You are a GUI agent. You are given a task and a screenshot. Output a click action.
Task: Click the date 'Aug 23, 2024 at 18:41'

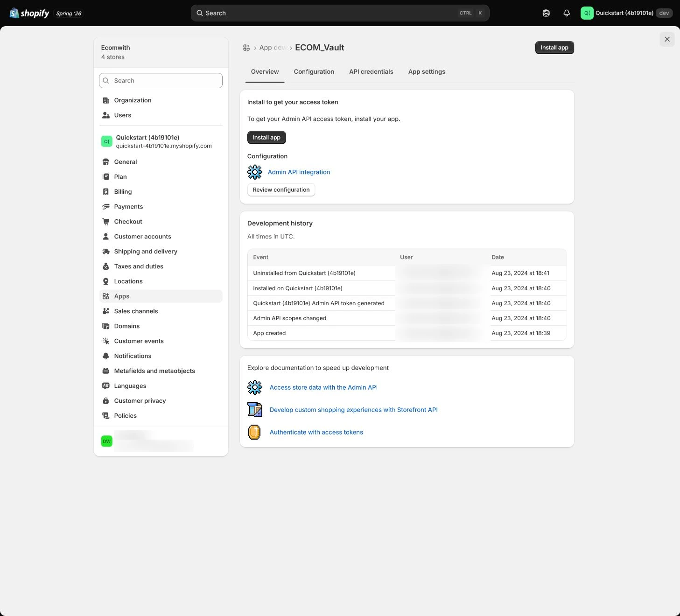pyautogui.click(x=520, y=273)
